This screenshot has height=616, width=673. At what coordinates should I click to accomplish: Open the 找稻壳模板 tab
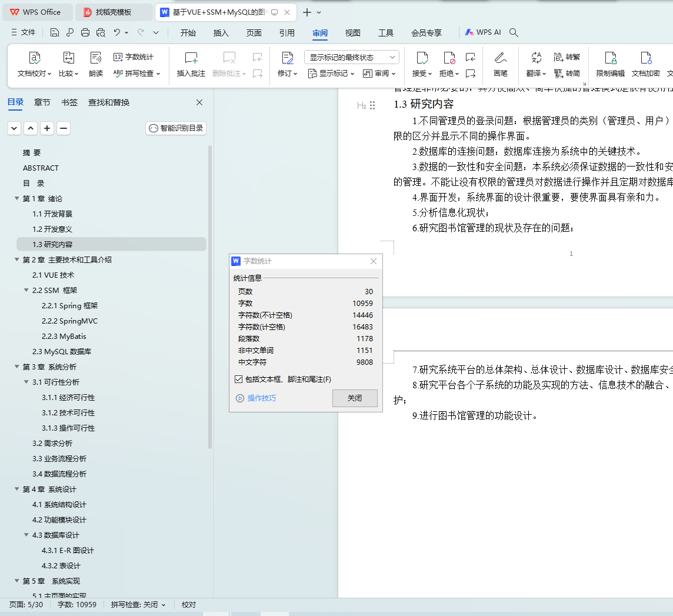[114, 12]
